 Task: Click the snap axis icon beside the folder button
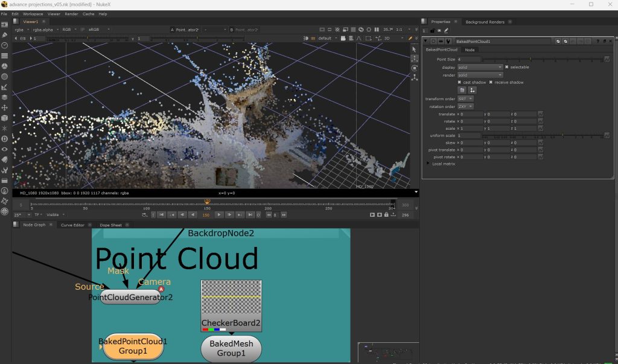coord(473,90)
